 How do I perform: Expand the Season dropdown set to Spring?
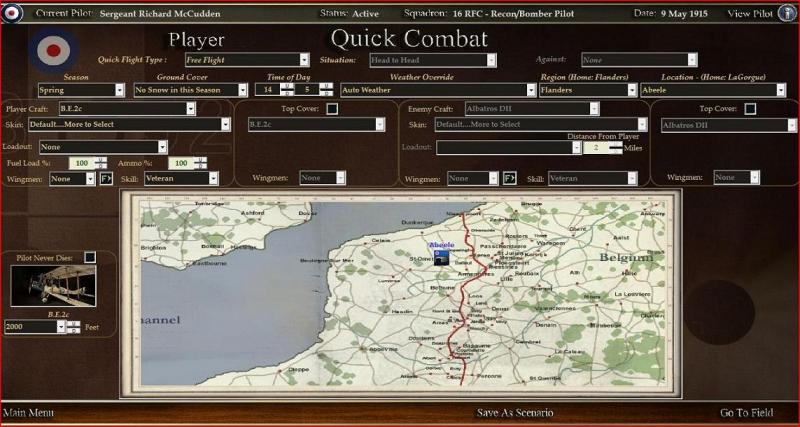(81, 90)
